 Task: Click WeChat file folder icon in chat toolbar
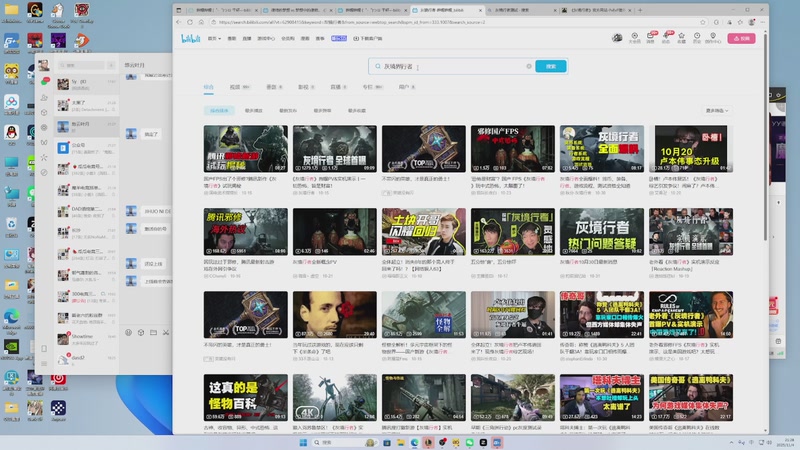pyautogui.click(x=154, y=332)
